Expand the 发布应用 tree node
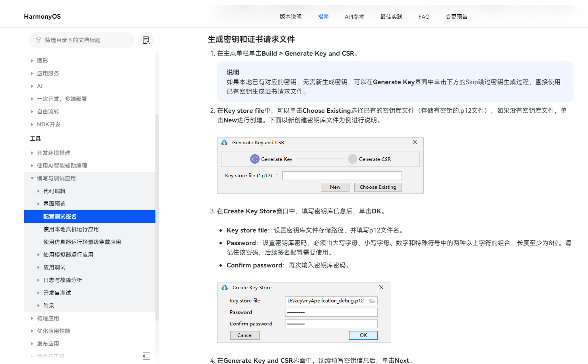Viewport: 588px width, 364px height. pos(32,344)
